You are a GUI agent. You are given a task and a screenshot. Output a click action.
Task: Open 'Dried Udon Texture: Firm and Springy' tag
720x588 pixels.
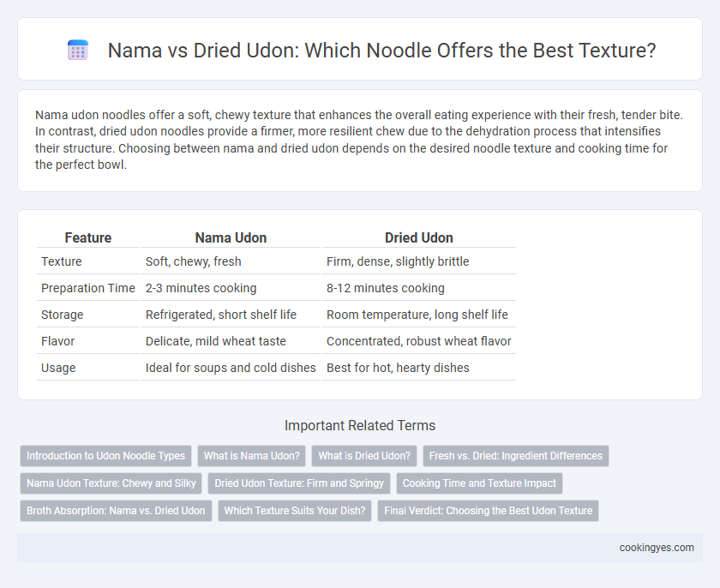(299, 483)
